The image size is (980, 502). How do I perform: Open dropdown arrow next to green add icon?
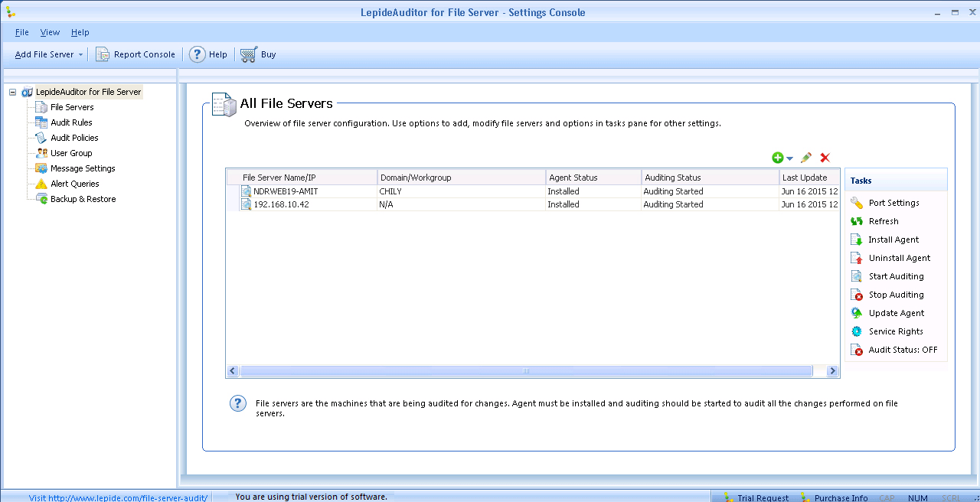[x=790, y=158]
